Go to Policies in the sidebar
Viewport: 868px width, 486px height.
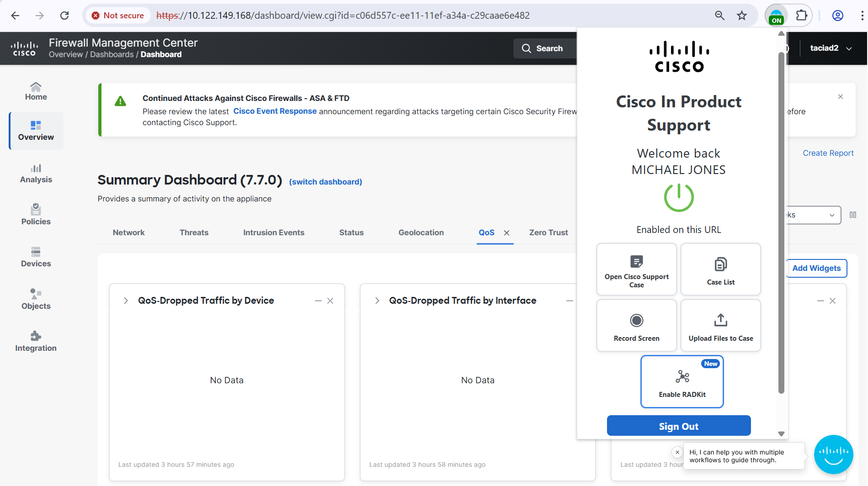(36, 215)
